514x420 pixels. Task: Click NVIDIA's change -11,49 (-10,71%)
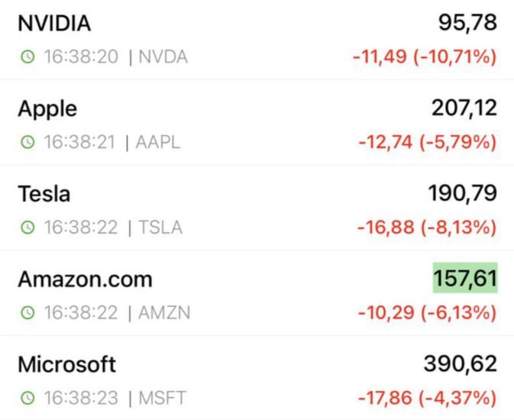click(x=425, y=57)
